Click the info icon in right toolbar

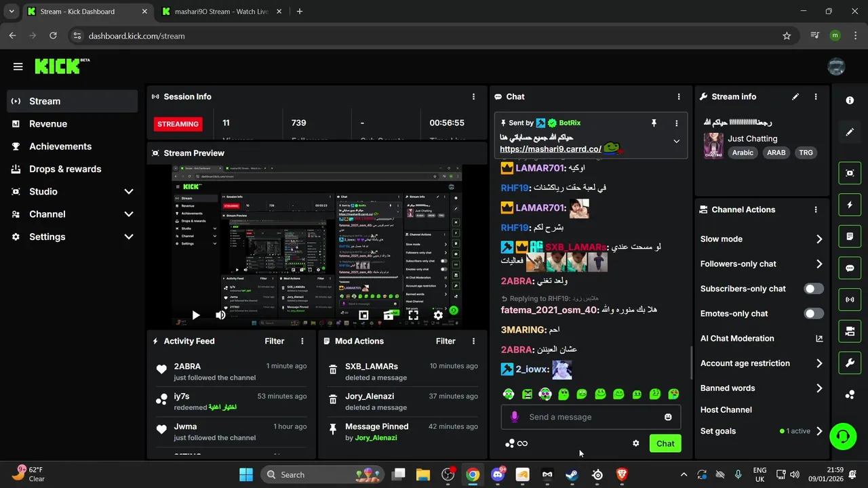(850, 100)
